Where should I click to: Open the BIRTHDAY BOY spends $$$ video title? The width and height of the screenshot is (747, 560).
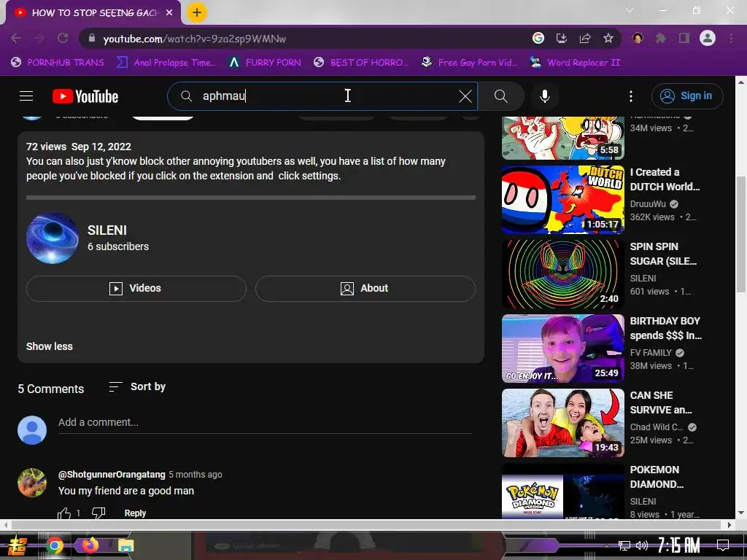tap(665, 328)
